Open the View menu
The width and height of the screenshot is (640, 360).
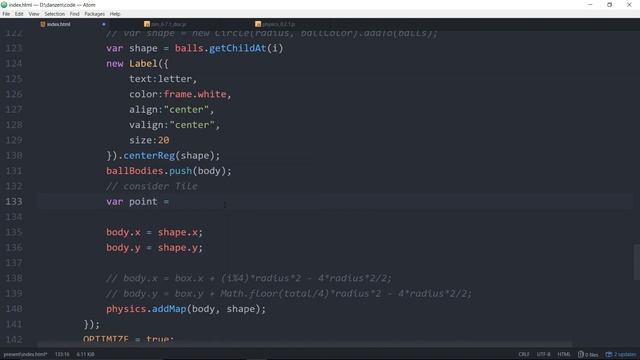click(x=34, y=14)
